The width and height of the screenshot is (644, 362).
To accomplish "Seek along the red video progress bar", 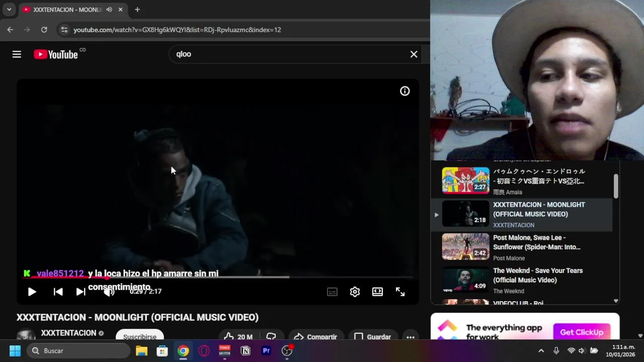I will [217, 277].
